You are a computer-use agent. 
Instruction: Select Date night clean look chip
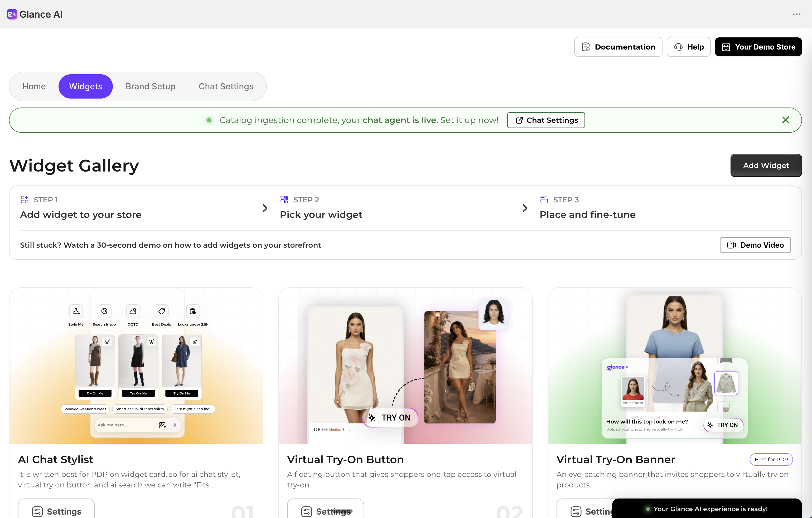192,409
